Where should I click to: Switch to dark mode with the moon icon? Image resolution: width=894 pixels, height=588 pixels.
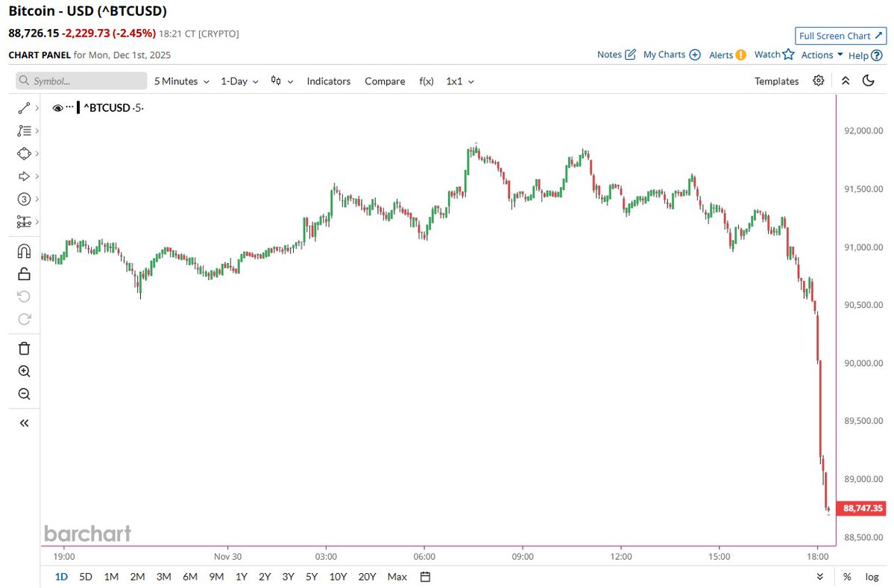tap(868, 80)
